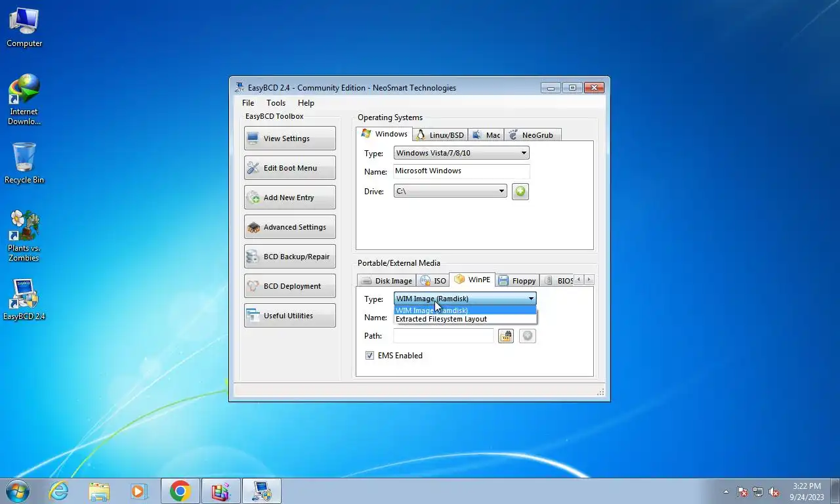Open WinRAR from the taskbar
This screenshot has height=504, width=840.
coord(220,491)
